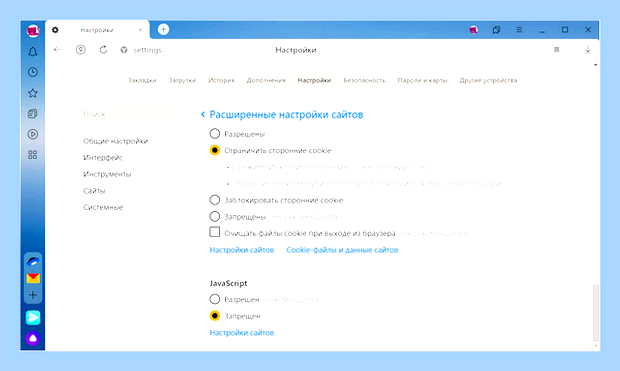Screen dimensions: 620x371
Task: Switch to the Пароли и карты tab
Action: [x=422, y=80]
